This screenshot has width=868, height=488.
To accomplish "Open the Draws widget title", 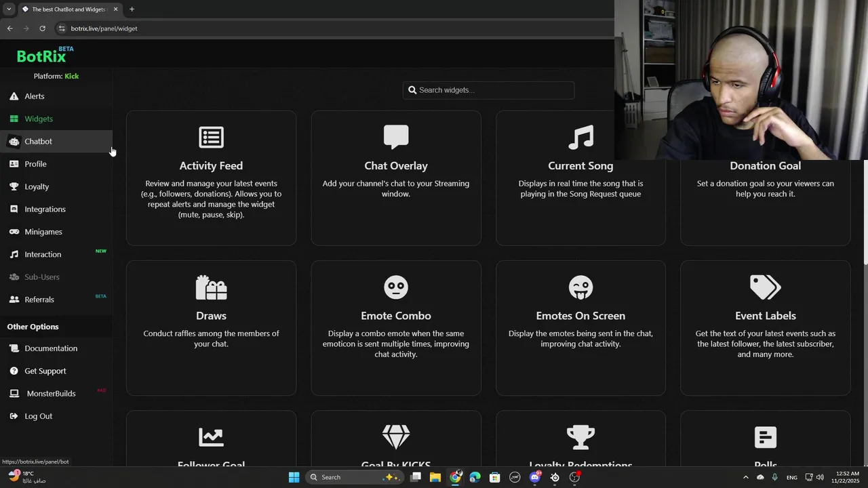I will [211, 316].
